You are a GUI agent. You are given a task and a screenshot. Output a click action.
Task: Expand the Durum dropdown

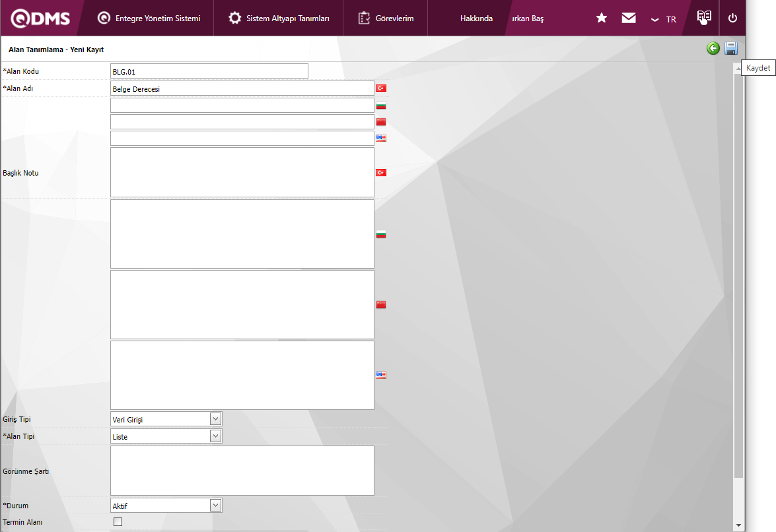click(215, 506)
